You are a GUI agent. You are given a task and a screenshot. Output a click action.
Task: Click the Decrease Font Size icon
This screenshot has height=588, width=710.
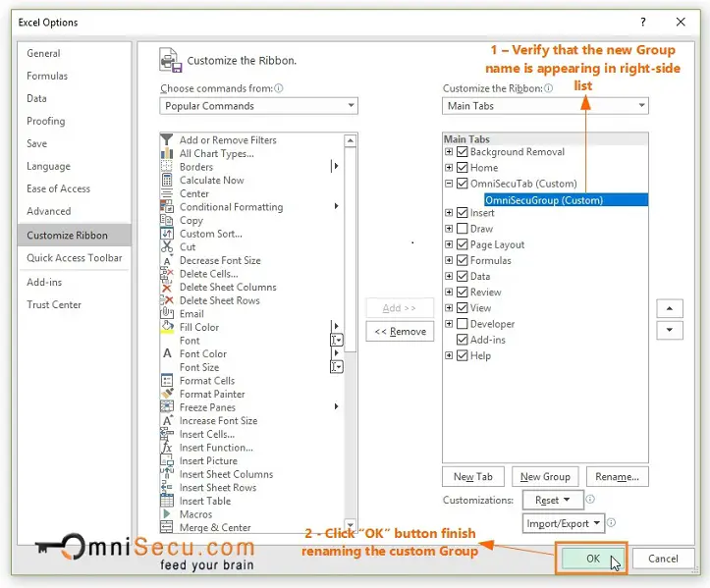click(167, 260)
